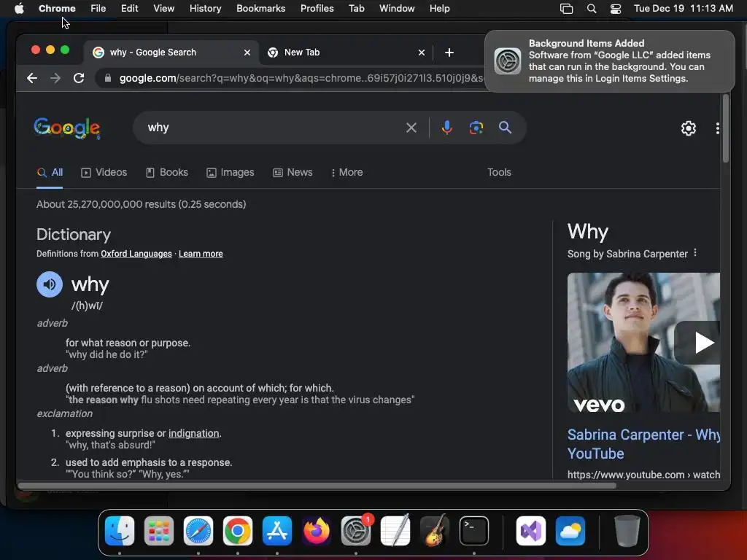Open the Tools search options
The image size is (747, 560).
499,172
